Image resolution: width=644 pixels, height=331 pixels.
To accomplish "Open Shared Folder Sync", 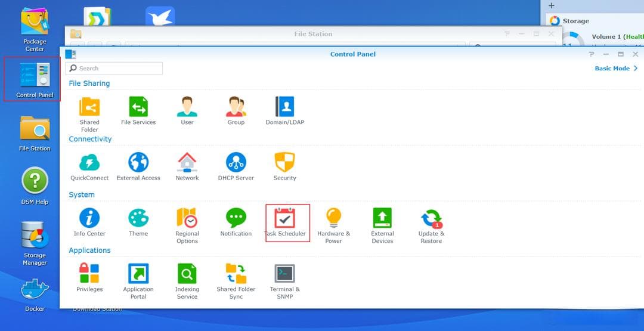I will pos(236,281).
